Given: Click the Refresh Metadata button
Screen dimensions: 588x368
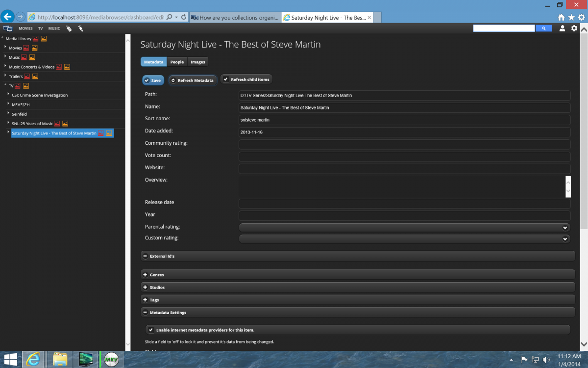Looking at the screenshot, I should (192, 80).
